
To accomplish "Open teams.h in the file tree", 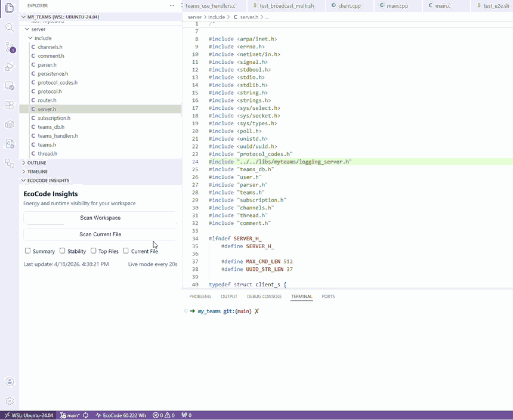I will [x=100, y=144].
